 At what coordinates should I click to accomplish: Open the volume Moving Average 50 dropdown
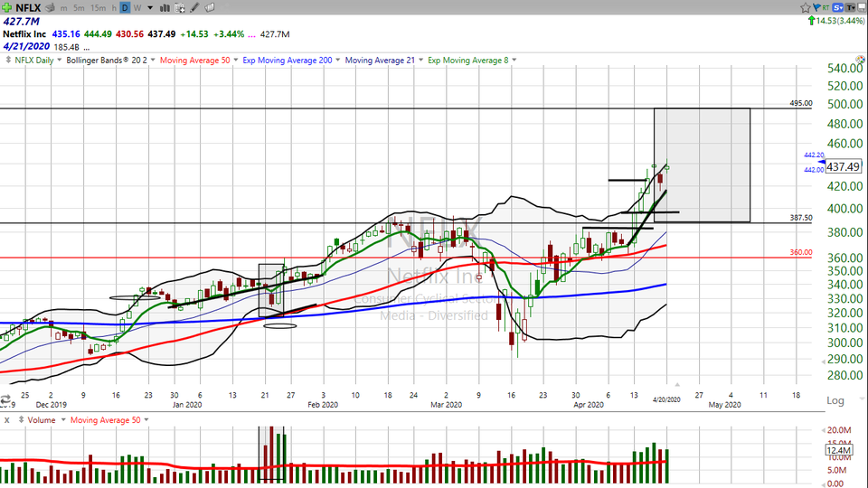pos(146,420)
